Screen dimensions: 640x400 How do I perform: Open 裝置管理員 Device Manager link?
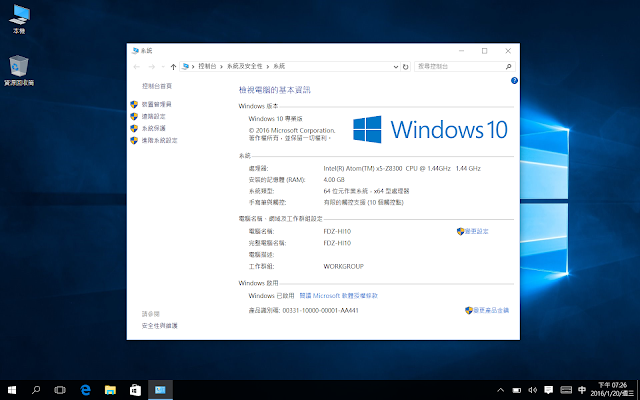[x=156, y=104]
